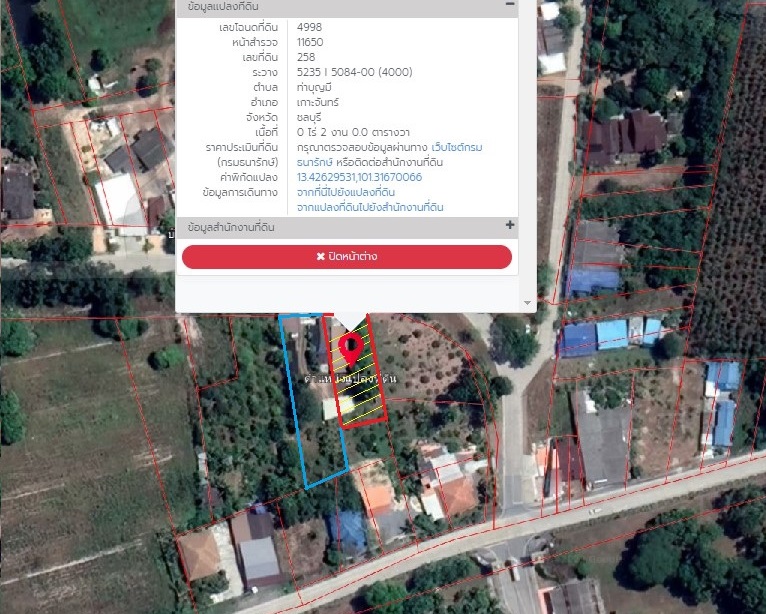Select area value 0 ไร่ 2 งาน 0.0 ตารางวา
This screenshot has width=766, height=614.
coord(353,132)
